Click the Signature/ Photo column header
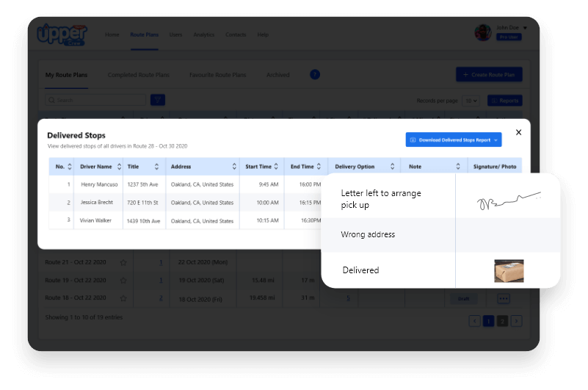The image size is (588, 390). pyautogui.click(x=495, y=166)
